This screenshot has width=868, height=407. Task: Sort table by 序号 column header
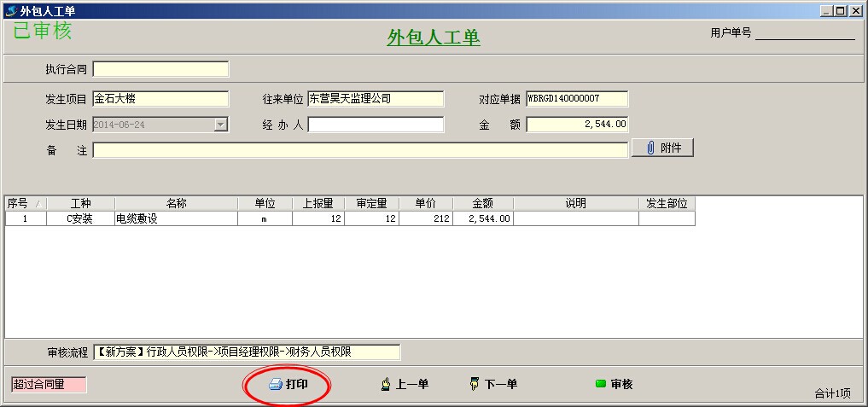(25, 204)
